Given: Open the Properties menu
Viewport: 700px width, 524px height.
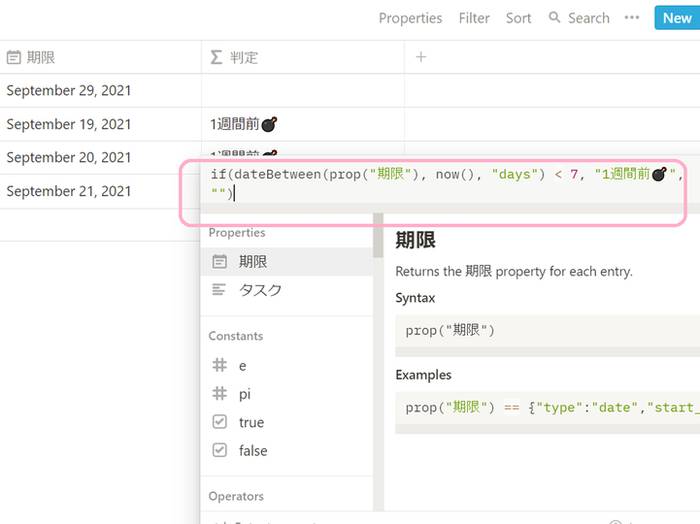Looking at the screenshot, I should (410, 18).
